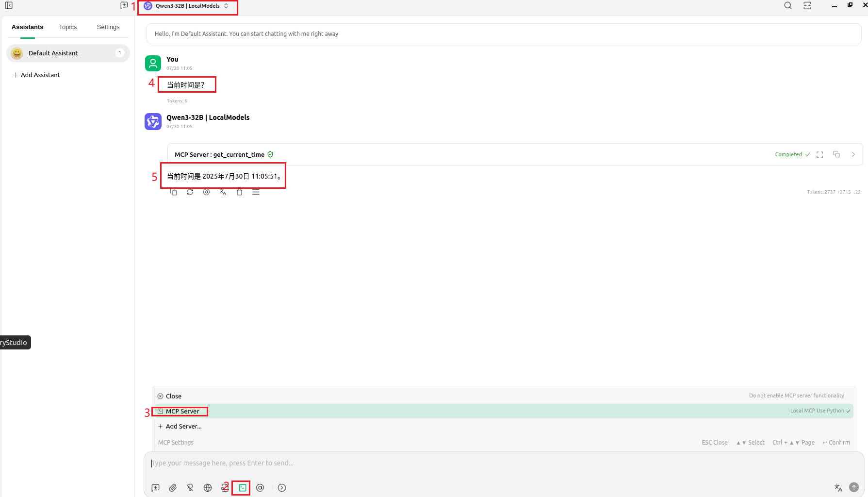Click the topic count badge on Default Assistant
Image resolution: width=868 pixels, height=497 pixels.
(120, 53)
